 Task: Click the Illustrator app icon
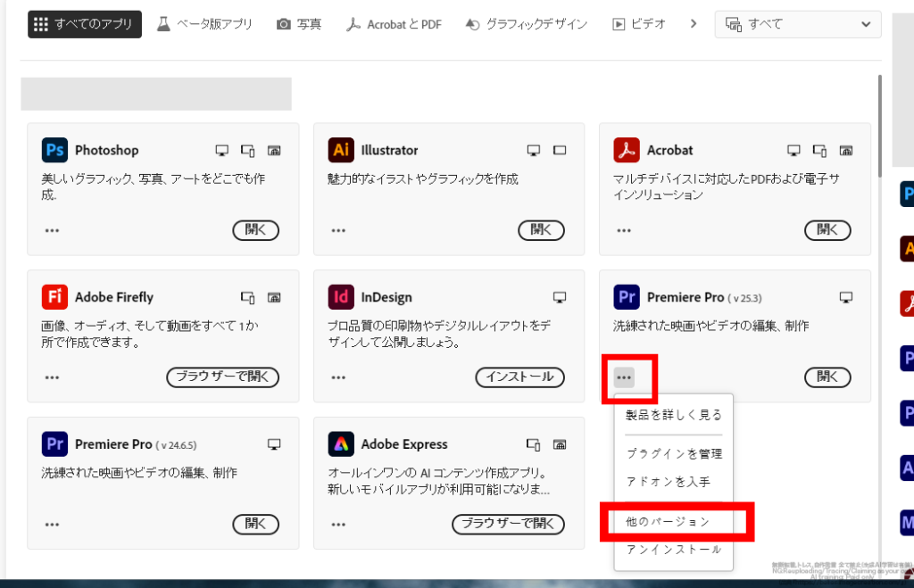pyautogui.click(x=340, y=150)
